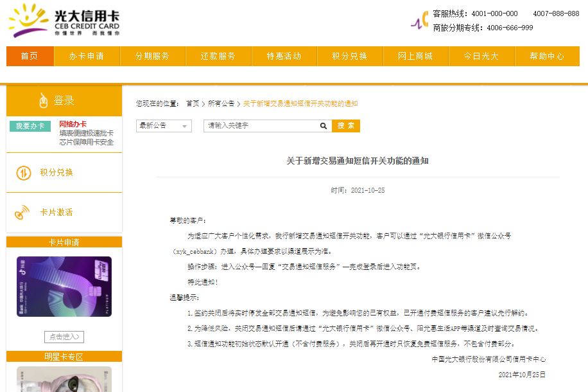Click tip 1 about 签约关闭后

point(358,313)
